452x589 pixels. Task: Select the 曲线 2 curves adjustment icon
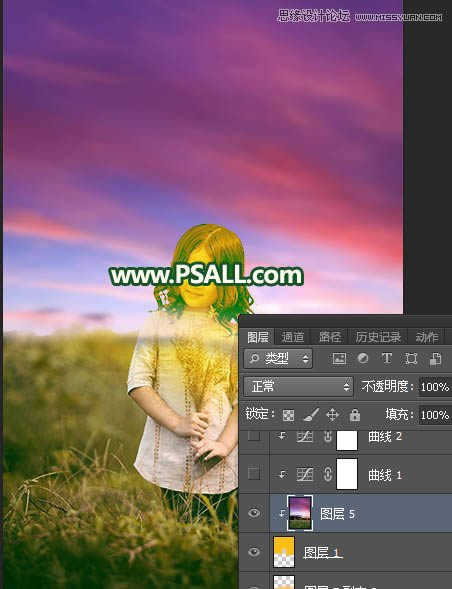[305, 436]
